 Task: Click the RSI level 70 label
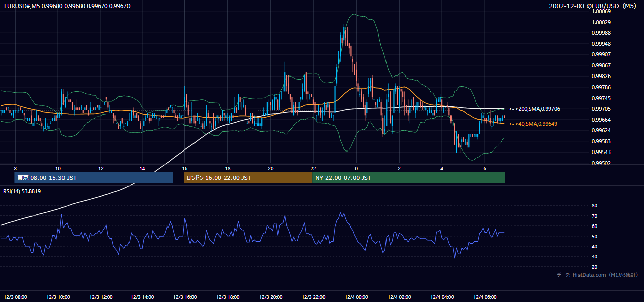(595, 216)
